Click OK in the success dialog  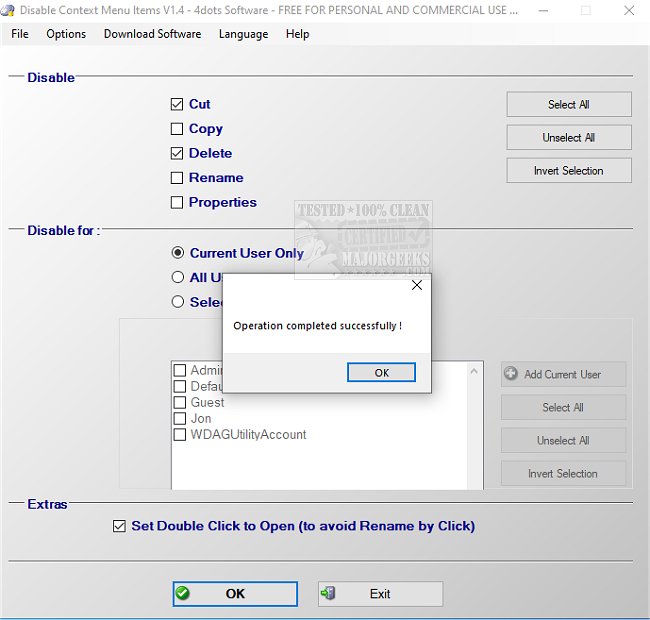coord(381,373)
